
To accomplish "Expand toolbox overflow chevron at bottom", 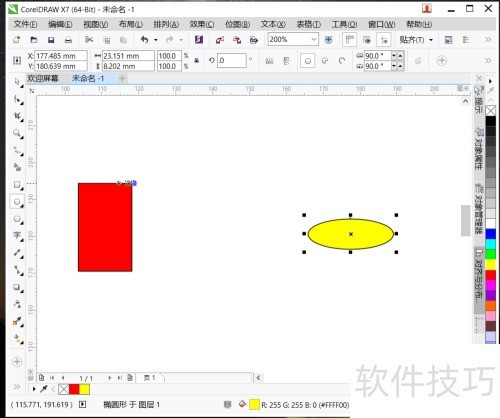I will 17,387.
